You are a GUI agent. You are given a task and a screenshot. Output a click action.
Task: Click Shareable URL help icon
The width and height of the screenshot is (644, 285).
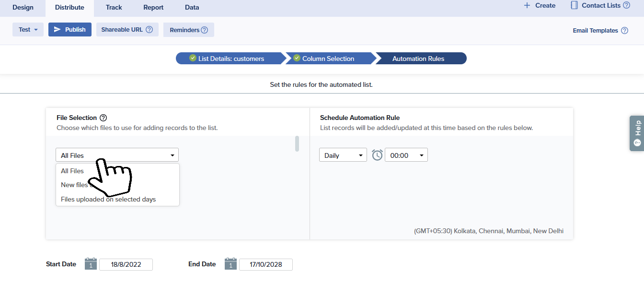[149, 30]
